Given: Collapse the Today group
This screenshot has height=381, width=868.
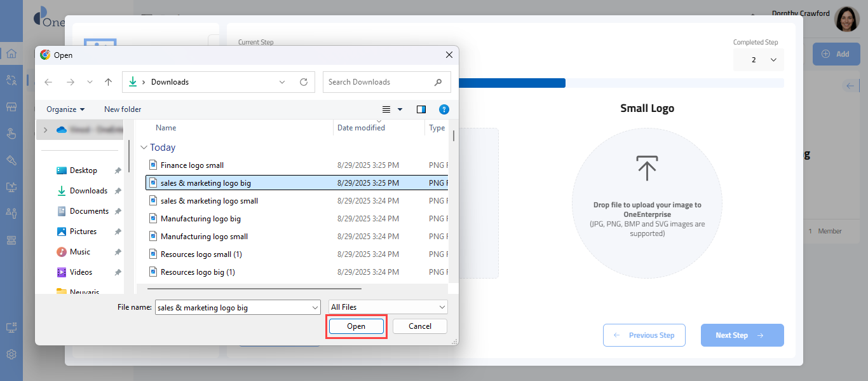Looking at the screenshot, I should [x=144, y=148].
